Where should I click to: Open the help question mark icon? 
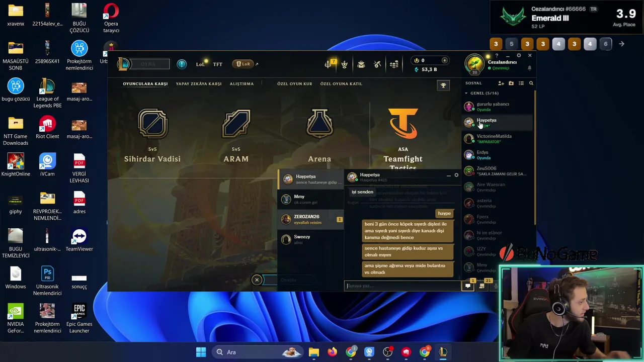(497, 55)
